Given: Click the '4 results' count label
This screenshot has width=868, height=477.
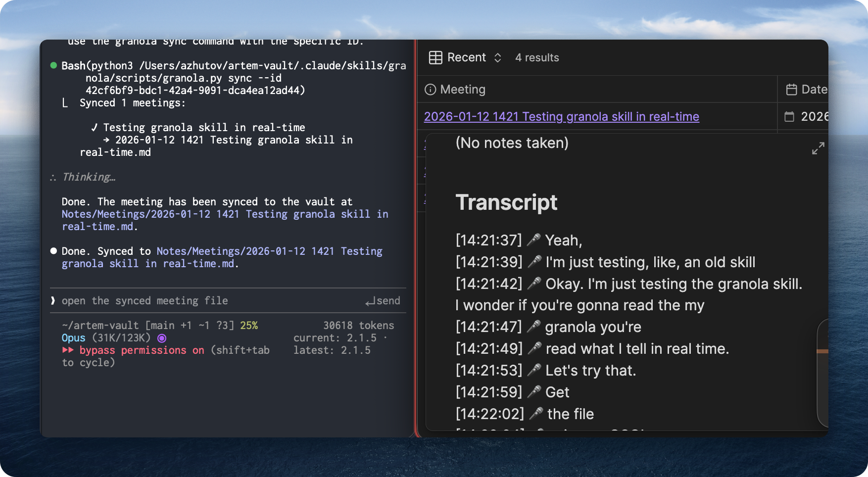Looking at the screenshot, I should click(x=537, y=58).
